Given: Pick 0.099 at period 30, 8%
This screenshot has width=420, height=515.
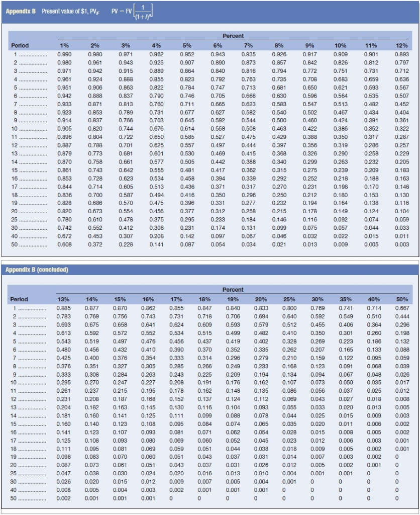Looking at the screenshot, I should (x=279, y=228).
